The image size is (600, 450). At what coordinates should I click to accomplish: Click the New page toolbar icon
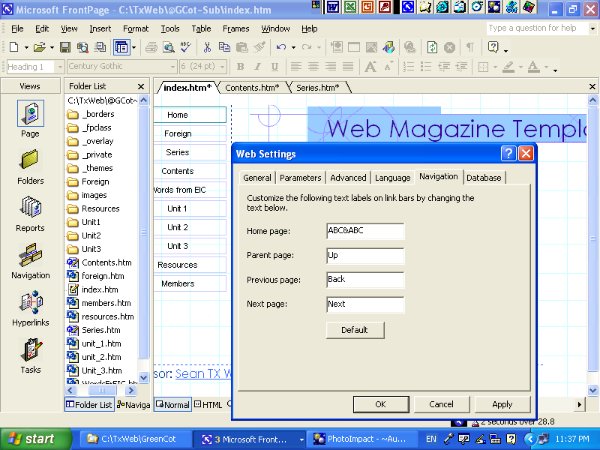tap(14, 47)
